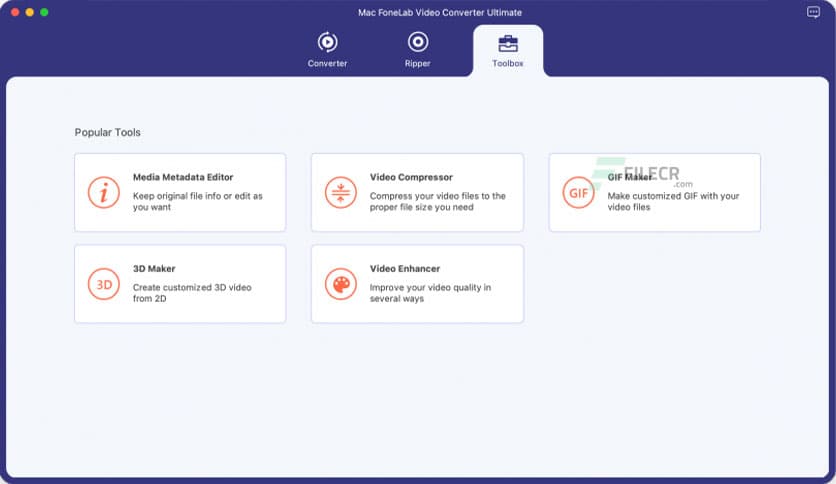Click the Converter play-circle icon
Image resolution: width=836 pixels, height=484 pixels.
[x=327, y=42]
